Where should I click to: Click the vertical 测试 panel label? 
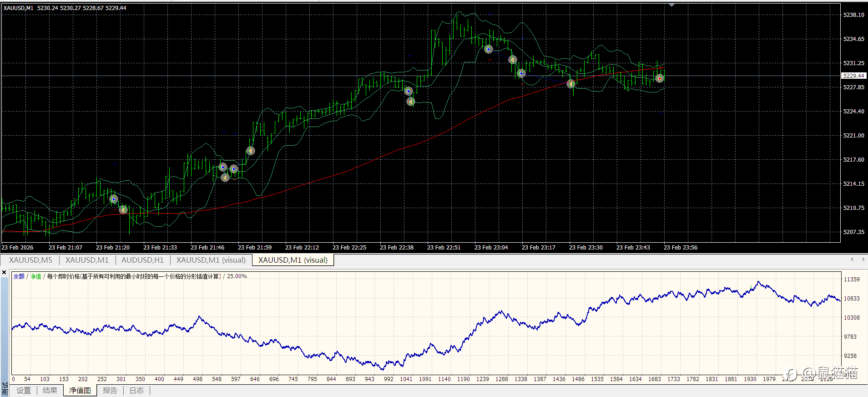(x=5, y=388)
